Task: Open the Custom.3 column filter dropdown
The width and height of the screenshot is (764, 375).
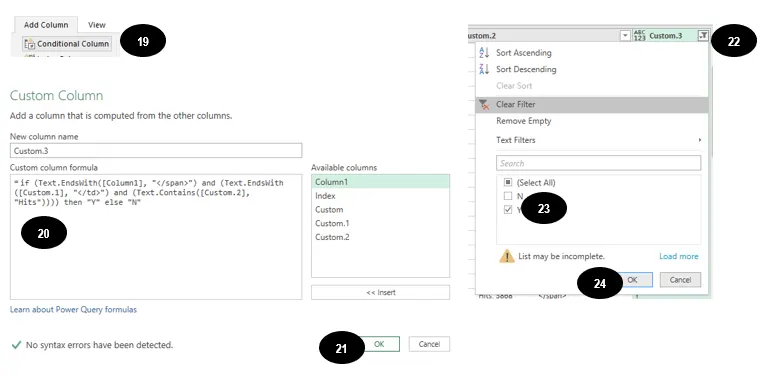Action: (x=703, y=36)
